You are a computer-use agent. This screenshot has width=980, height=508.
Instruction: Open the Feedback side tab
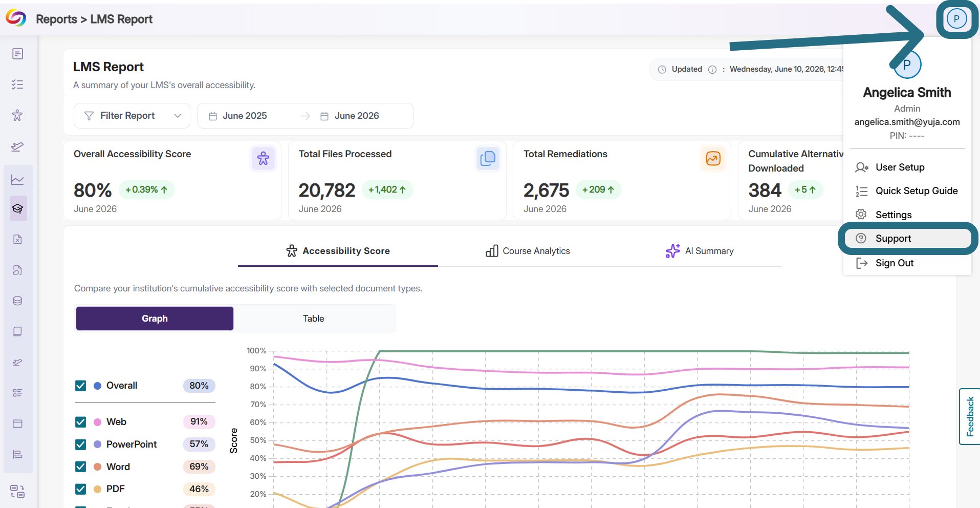pos(969,416)
